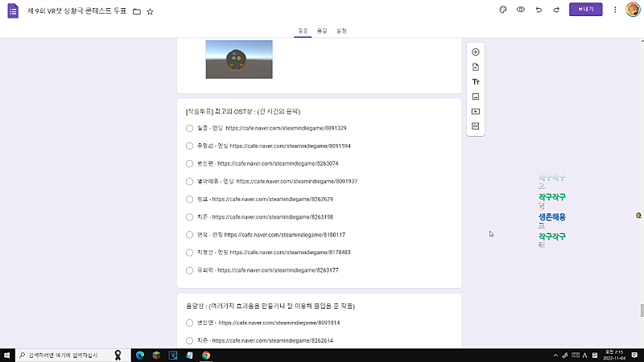Open the three-dot more options menu
644x362 pixels.
click(615, 10)
